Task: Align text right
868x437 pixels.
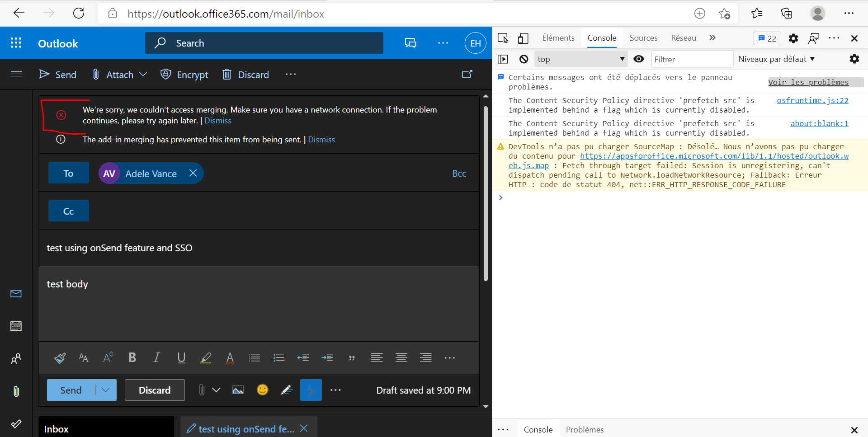Action: 425,358
